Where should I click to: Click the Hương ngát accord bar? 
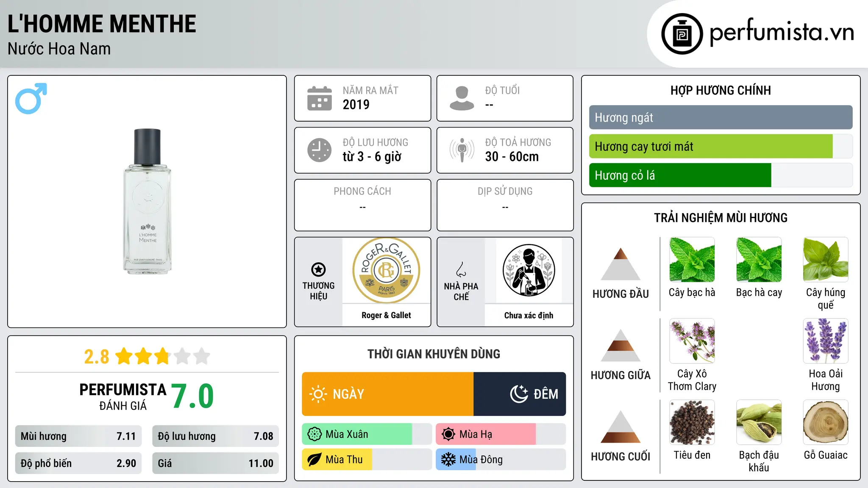tap(721, 117)
